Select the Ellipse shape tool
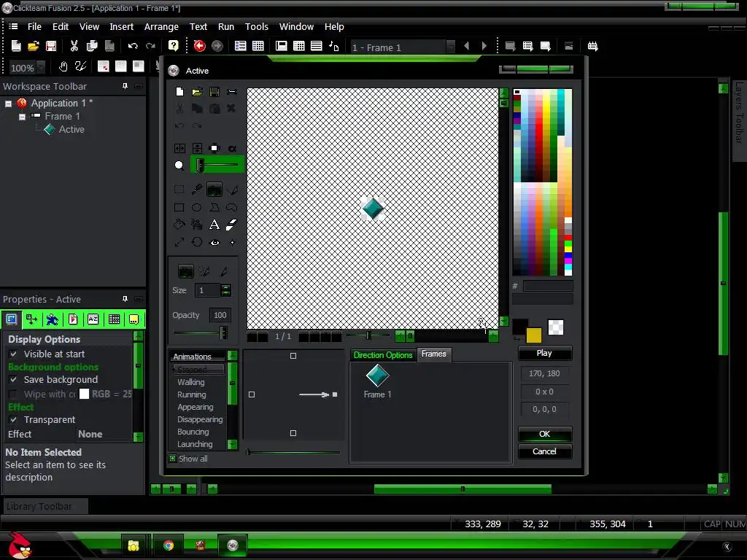747x560 pixels. click(196, 207)
